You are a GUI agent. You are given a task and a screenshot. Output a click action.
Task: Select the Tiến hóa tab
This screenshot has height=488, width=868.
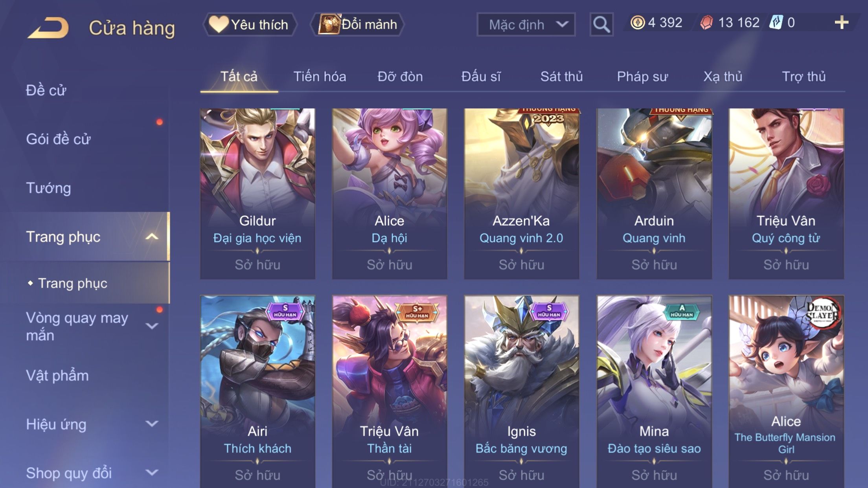pos(320,77)
